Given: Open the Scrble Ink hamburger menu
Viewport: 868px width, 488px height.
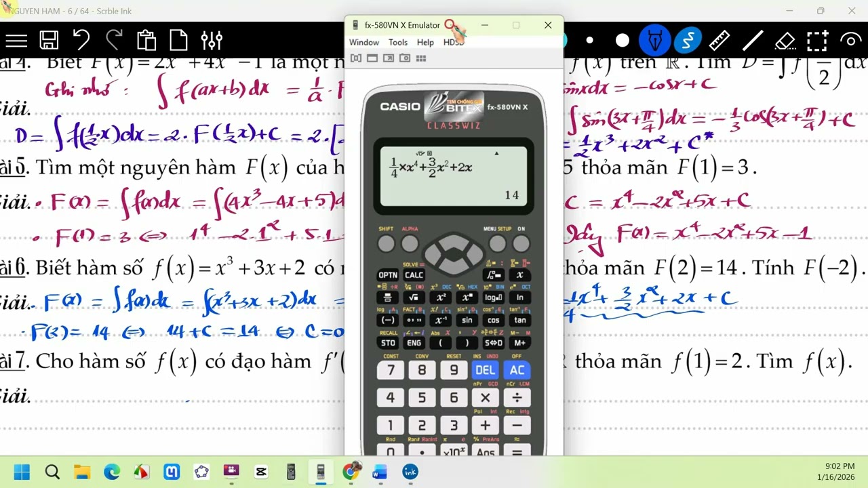Looking at the screenshot, I should click(16, 41).
